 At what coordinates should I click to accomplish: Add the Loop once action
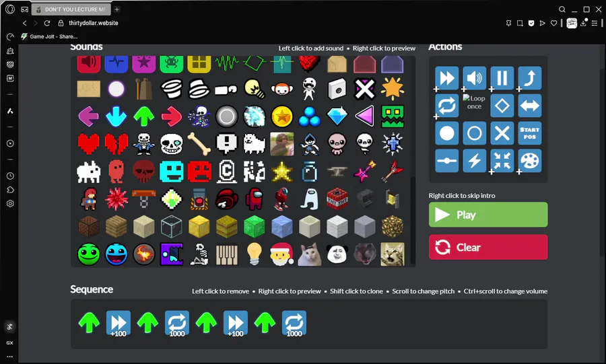[x=474, y=102]
